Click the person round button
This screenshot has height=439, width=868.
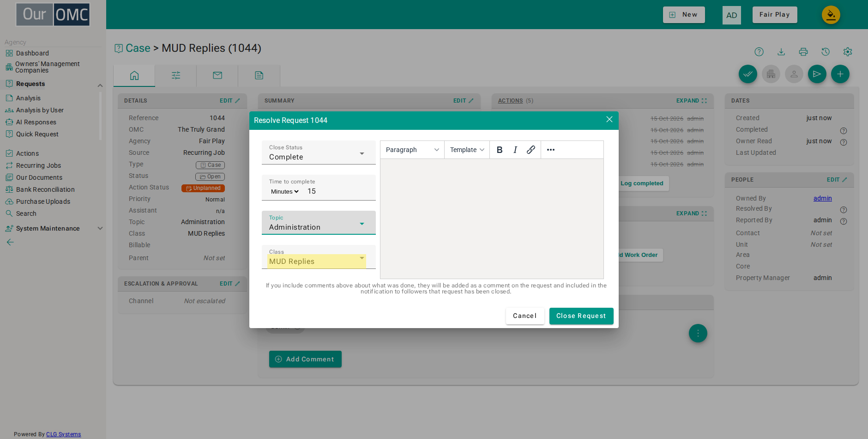(794, 74)
